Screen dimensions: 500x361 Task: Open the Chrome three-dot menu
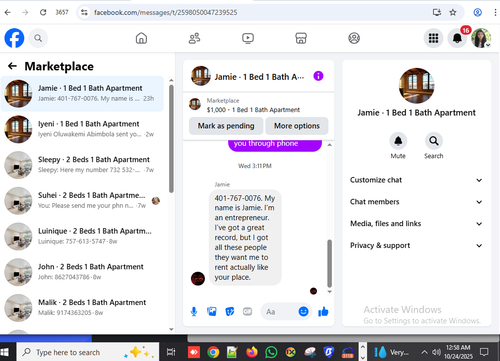point(495,12)
